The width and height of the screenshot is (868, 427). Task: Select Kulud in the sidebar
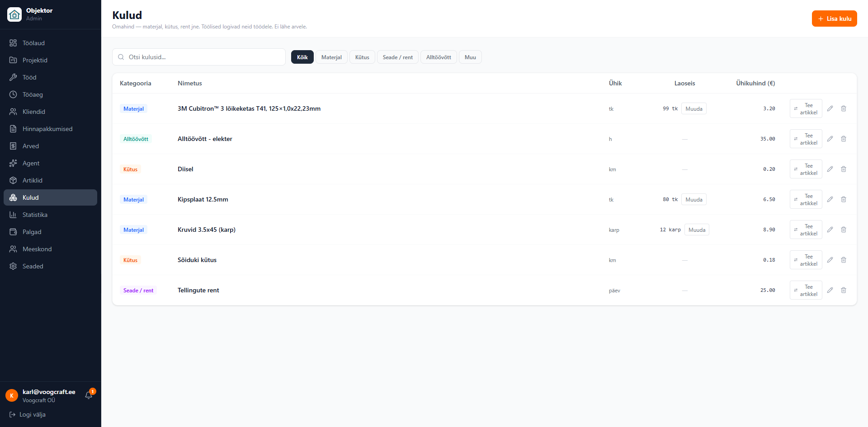coord(50,197)
